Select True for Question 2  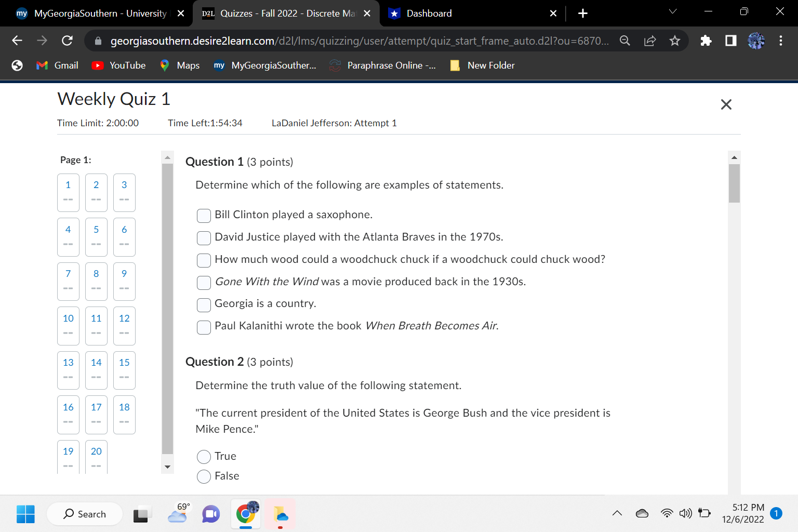[x=204, y=457]
